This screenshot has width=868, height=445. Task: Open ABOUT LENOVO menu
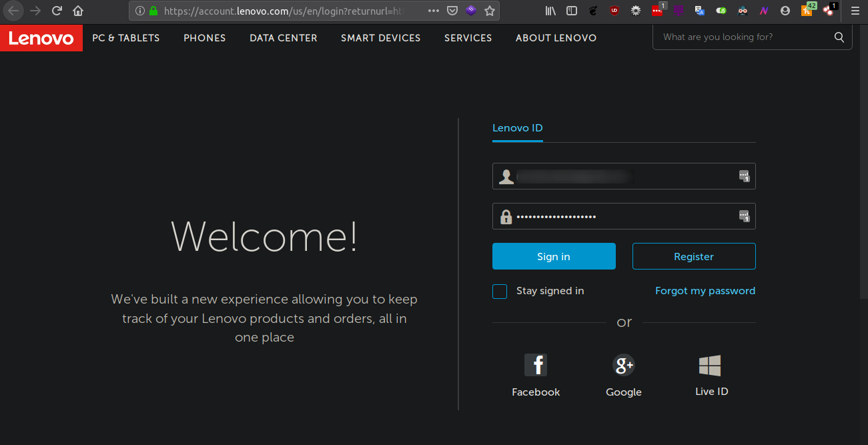[x=556, y=38]
